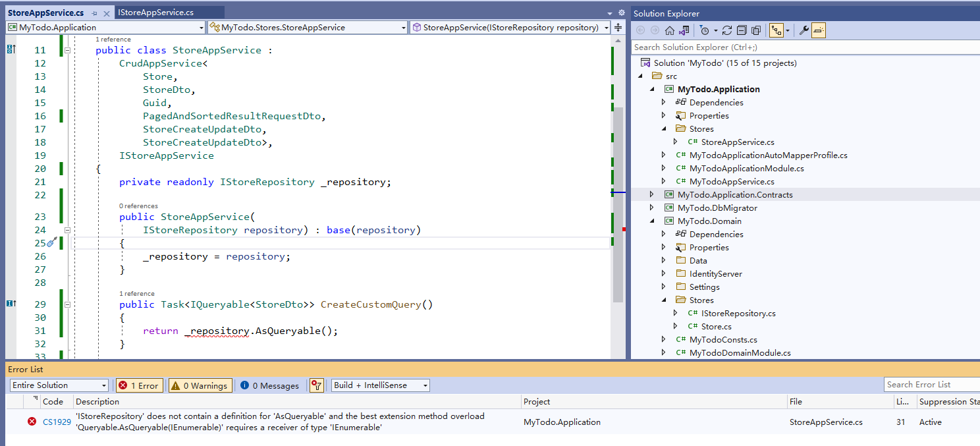Image resolution: width=980 pixels, height=446 pixels.
Task: Click the CS1929 error code link
Action: pos(57,422)
